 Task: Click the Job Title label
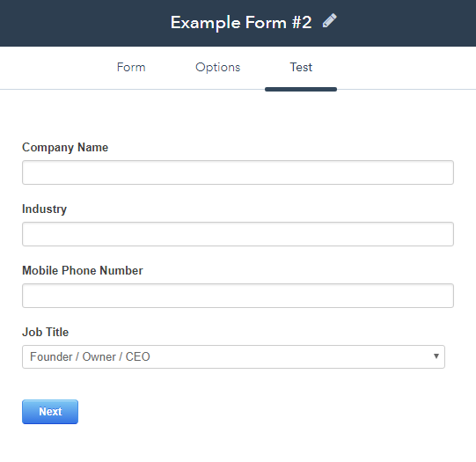click(x=45, y=332)
